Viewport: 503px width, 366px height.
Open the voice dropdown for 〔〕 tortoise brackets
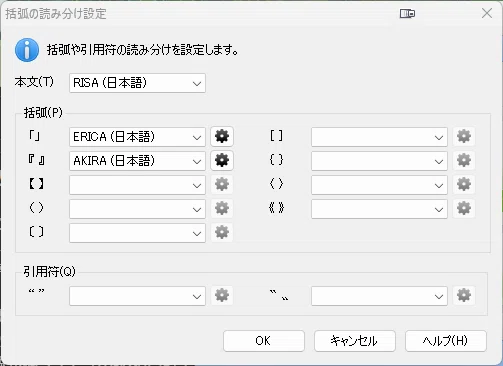click(137, 233)
